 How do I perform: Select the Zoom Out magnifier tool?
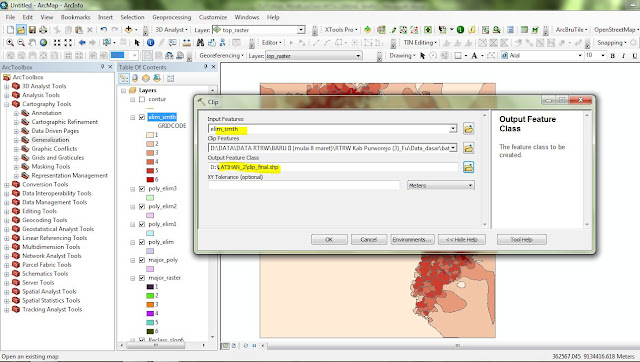pos(21,42)
